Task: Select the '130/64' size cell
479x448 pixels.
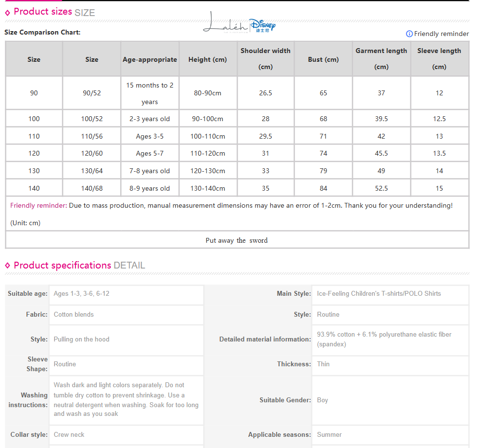Action: tap(92, 171)
